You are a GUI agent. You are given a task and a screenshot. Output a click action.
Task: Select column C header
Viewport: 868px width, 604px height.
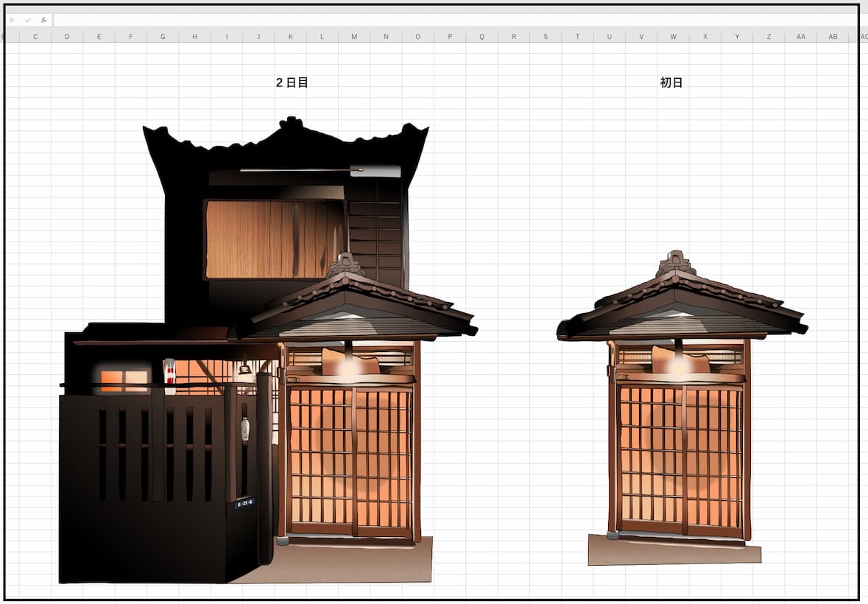click(x=35, y=37)
